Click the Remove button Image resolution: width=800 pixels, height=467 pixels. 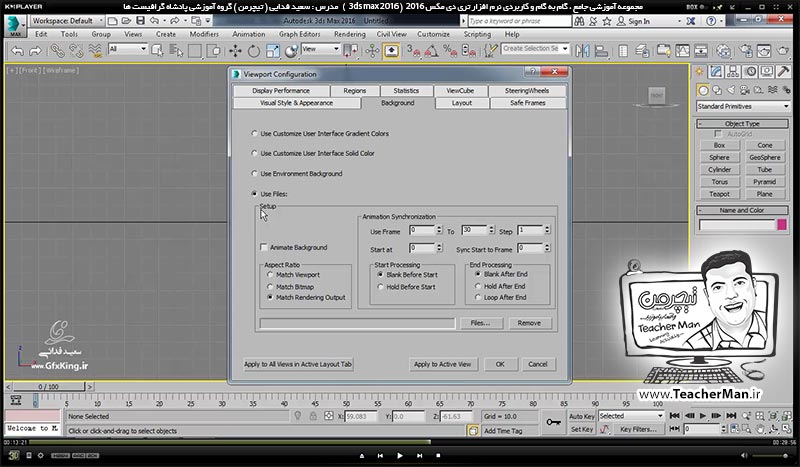tap(529, 323)
